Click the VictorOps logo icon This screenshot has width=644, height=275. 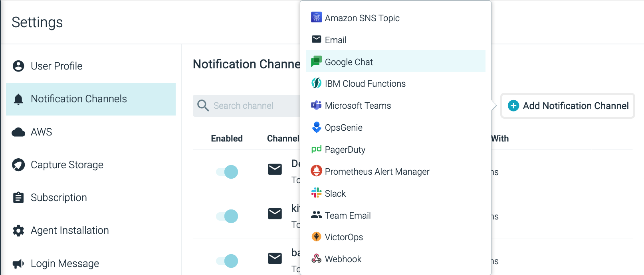point(316,237)
